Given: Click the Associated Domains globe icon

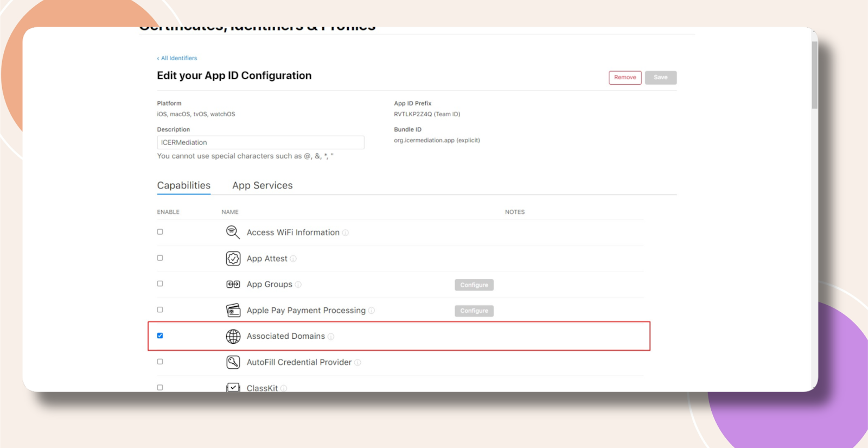Looking at the screenshot, I should pyautogui.click(x=233, y=336).
